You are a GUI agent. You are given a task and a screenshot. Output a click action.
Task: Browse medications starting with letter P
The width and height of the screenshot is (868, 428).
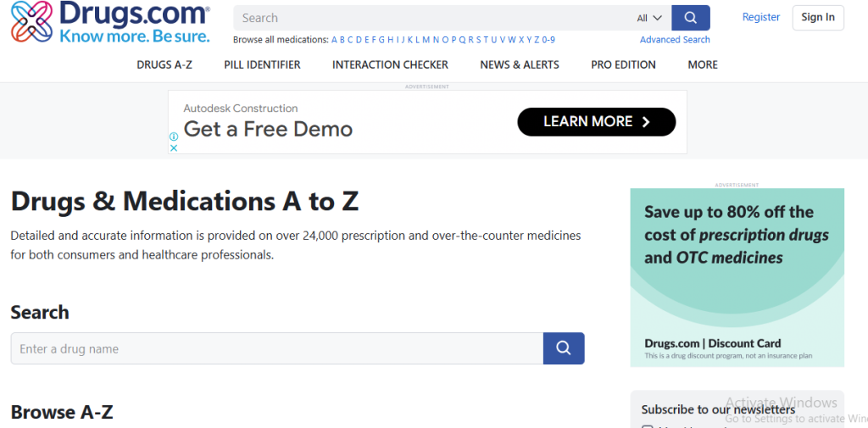(454, 40)
